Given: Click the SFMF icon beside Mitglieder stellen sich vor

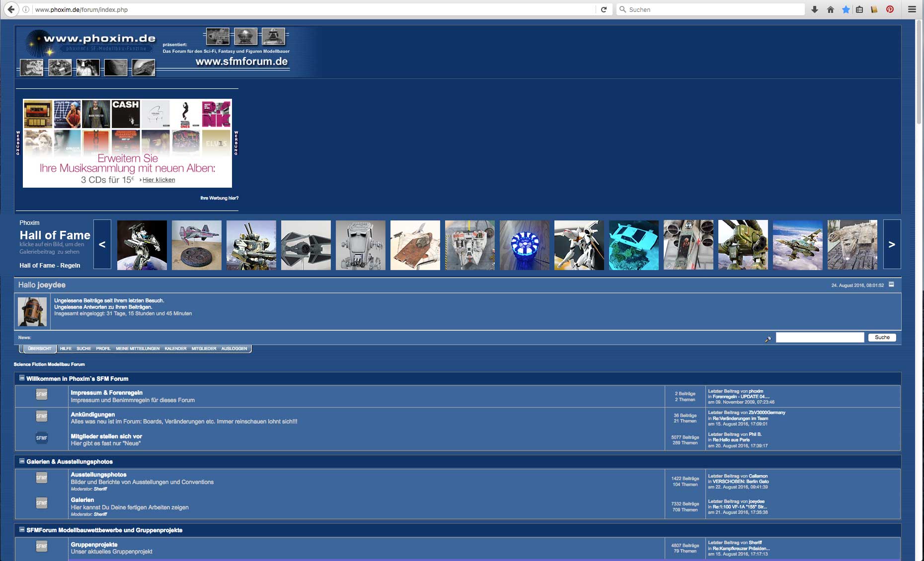Looking at the screenshot, I should pos(42,438).
